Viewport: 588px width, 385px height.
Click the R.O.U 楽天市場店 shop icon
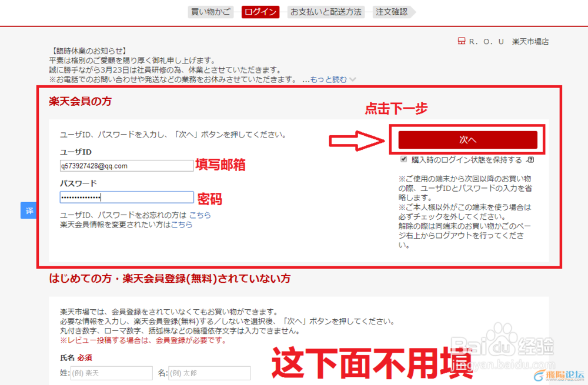pos(462,41)
